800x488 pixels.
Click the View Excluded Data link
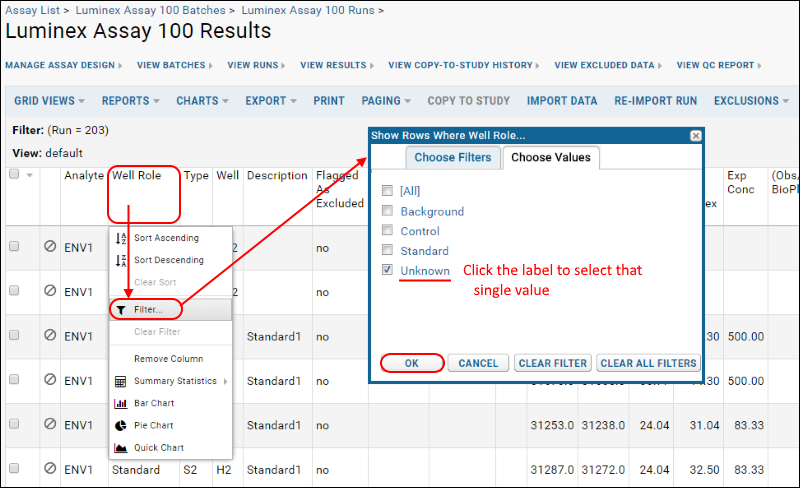coord(608,65)
